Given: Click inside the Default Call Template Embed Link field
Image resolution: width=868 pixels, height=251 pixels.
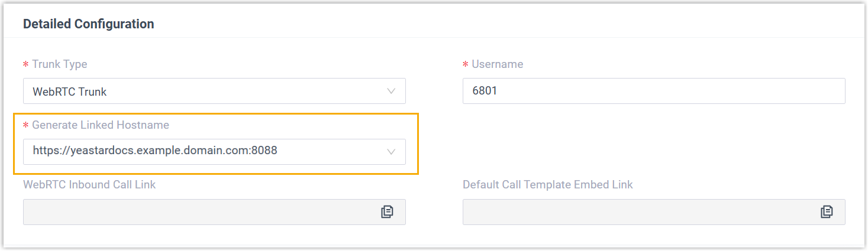Looking at the screenshot, I should coord(633,212).
